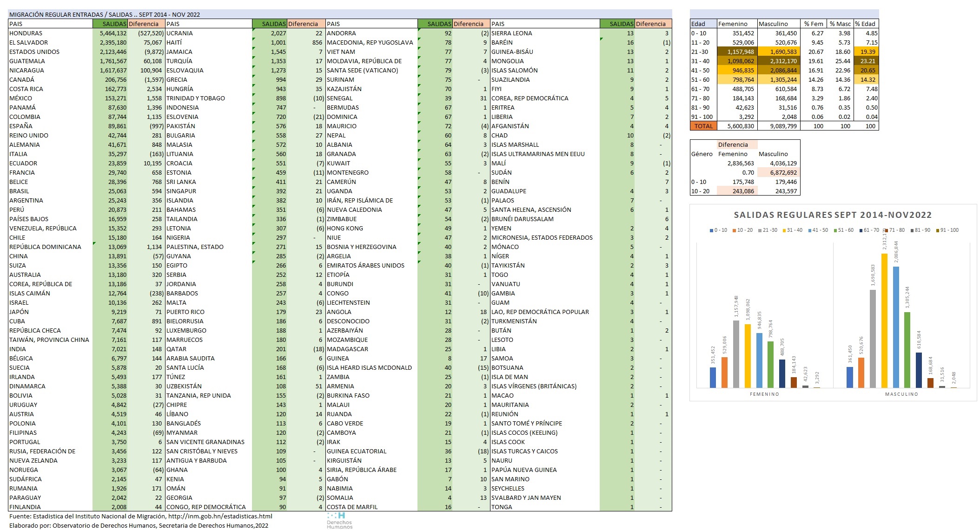This screenshot has height=530, width=980.
Task: Click the tallest yellow bar in MASCULINO group
Action: click(884, 321)
